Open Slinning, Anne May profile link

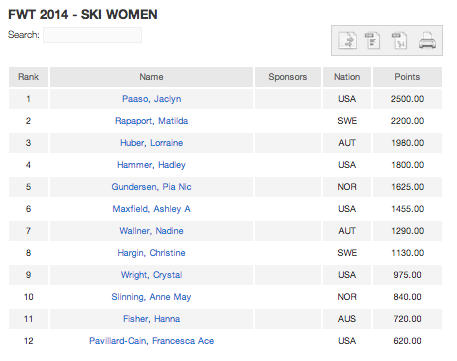(152, 297)
